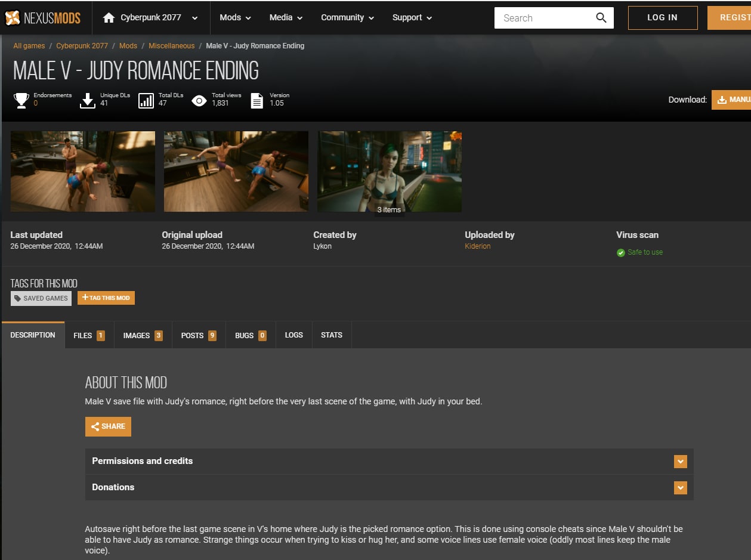The height and width of the screenshot is (560, 751).
Task: Open the Mods breadcrumb link
Action: click(x=128, y=46)
